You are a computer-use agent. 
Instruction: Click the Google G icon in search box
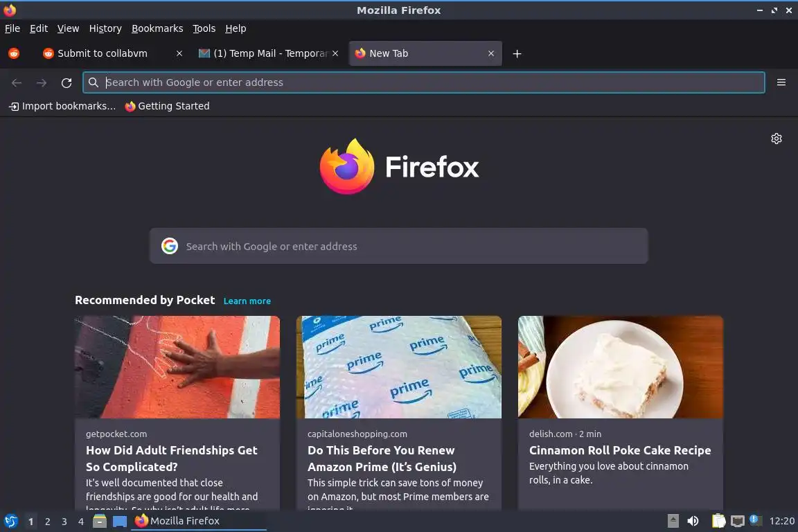[x=170, y=246]
